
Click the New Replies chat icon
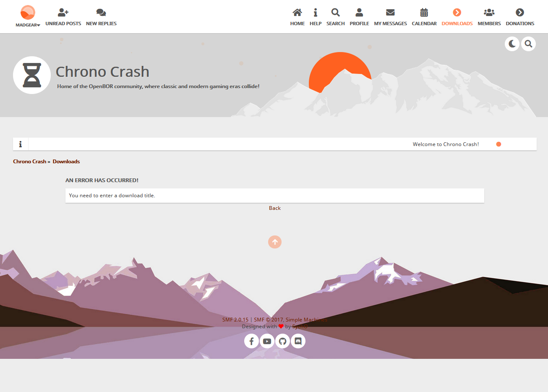101,12
